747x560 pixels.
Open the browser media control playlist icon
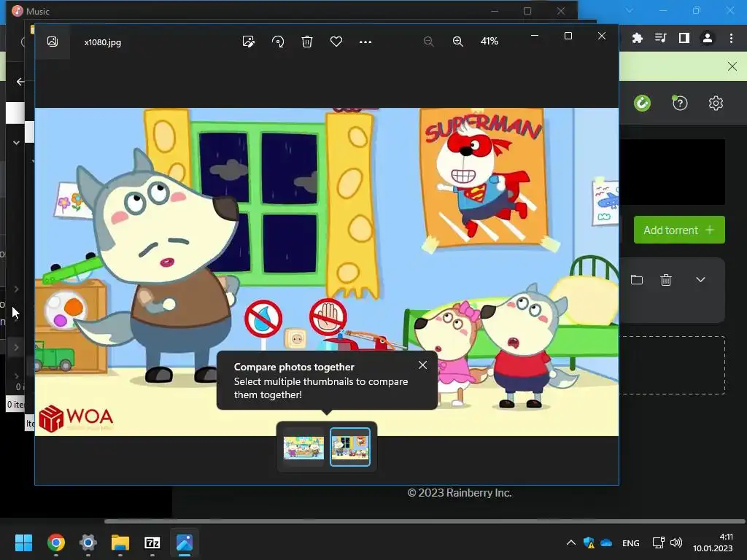[x=660, y=38]
